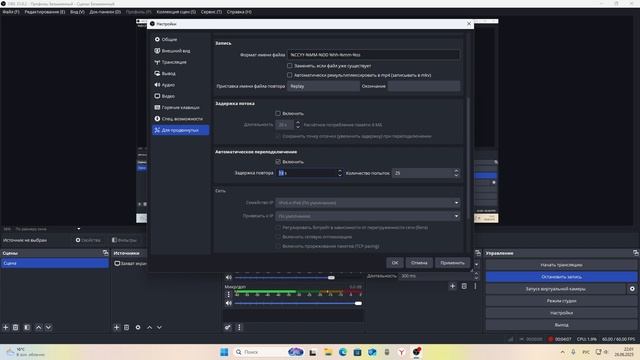Open the Edit (Редактирование) menu

(x=44, y=12)
